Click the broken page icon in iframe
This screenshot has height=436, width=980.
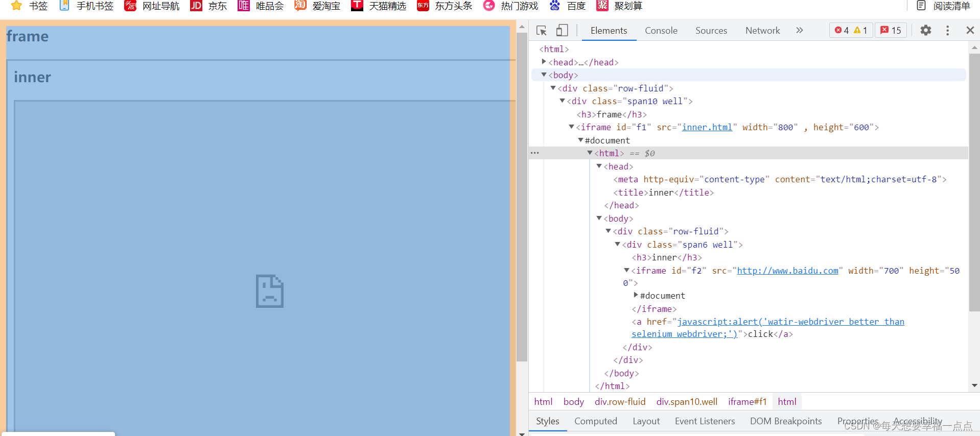tap(270, 291)
